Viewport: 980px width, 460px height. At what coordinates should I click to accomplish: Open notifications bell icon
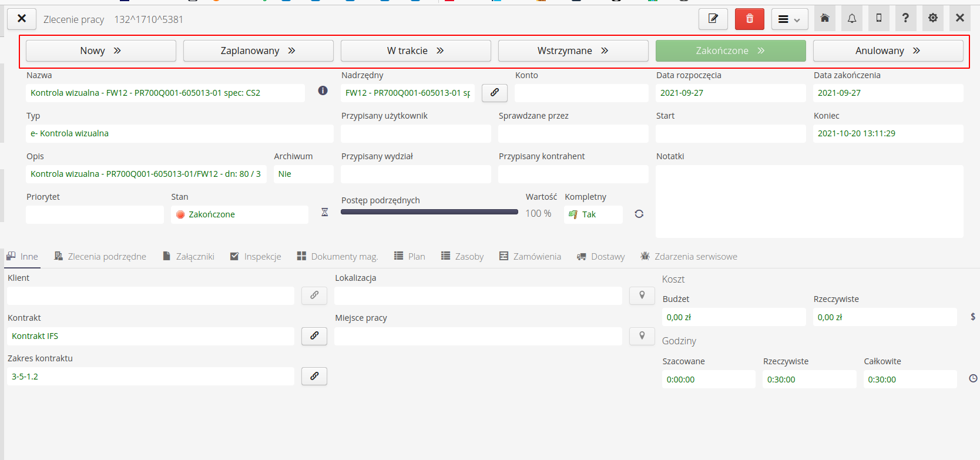tap(851, 18)
